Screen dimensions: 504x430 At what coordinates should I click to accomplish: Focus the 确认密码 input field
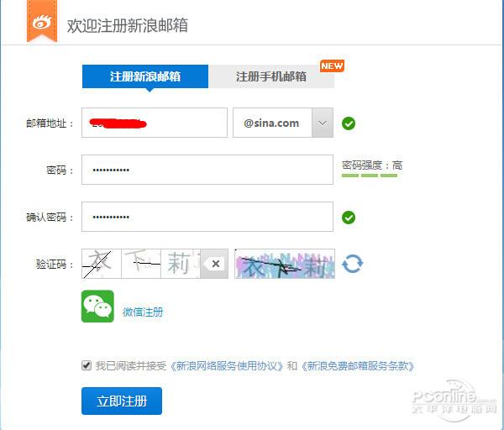click(x=207, y=217)
